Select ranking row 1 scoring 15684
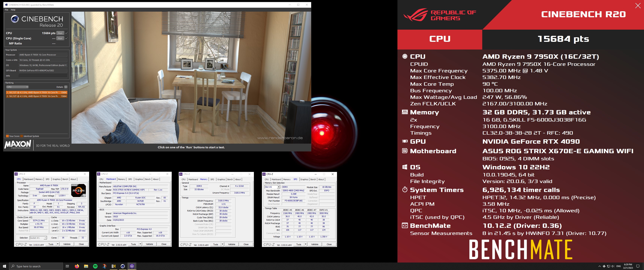Image resolution: width=644 pixels, height=270 pixels. tap(37, 92)
